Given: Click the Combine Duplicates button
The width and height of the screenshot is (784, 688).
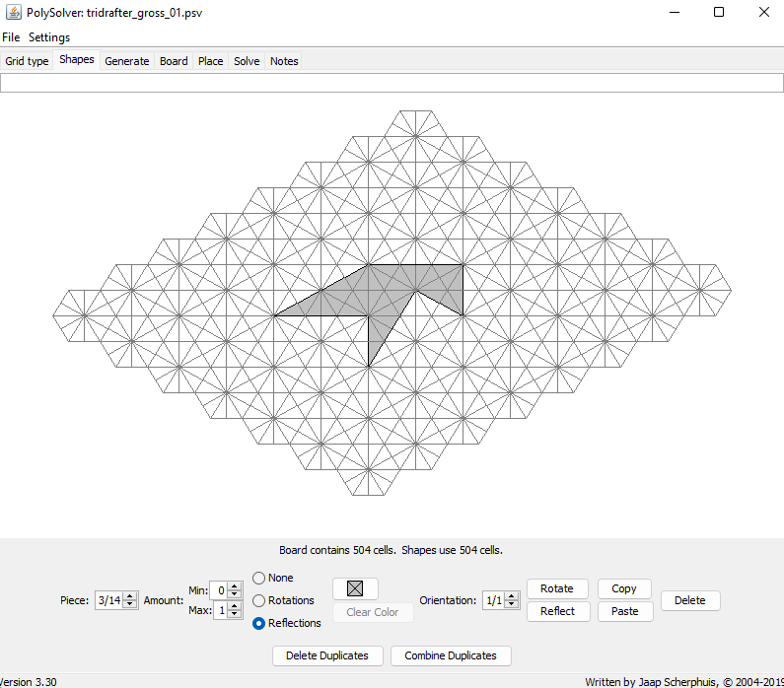Looking at the screenshot, I should point(451,655).
